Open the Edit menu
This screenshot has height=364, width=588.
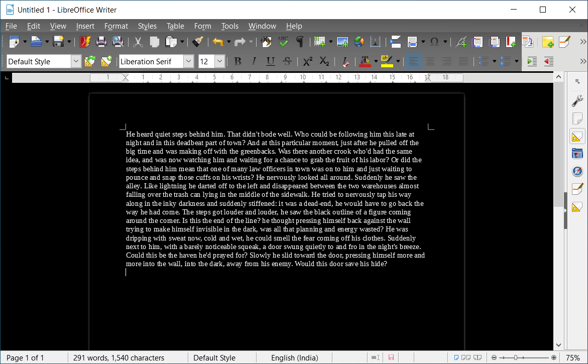coord(33,26)
